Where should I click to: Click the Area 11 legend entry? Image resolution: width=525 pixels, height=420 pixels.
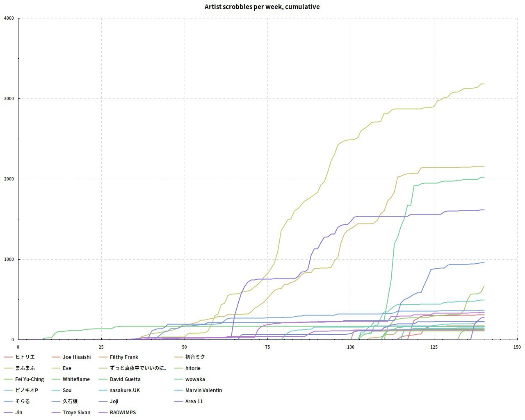click(x=194, y=402)
